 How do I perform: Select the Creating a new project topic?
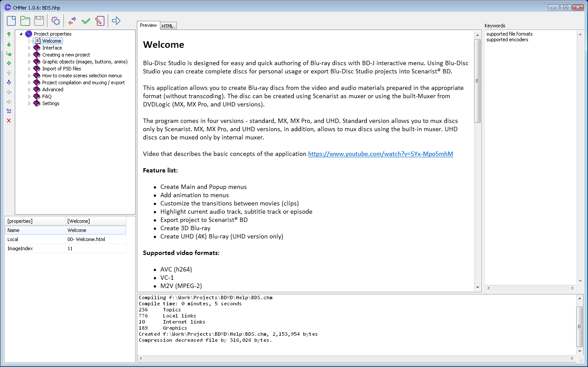click(66, 55)
